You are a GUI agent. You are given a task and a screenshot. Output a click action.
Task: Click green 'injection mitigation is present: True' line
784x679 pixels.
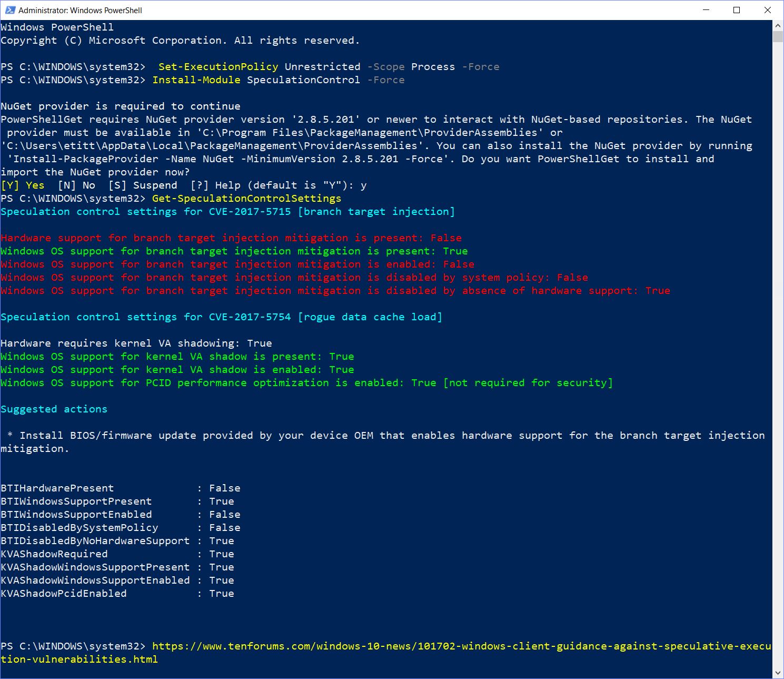click(234, 251)
